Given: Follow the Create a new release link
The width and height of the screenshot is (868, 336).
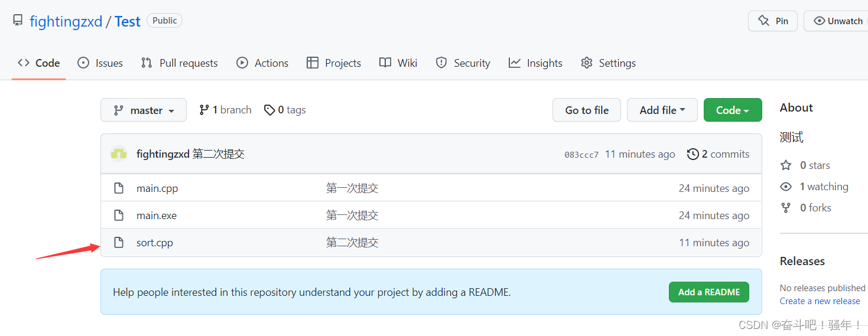Looking at the screenshot, I should (820, 301).
